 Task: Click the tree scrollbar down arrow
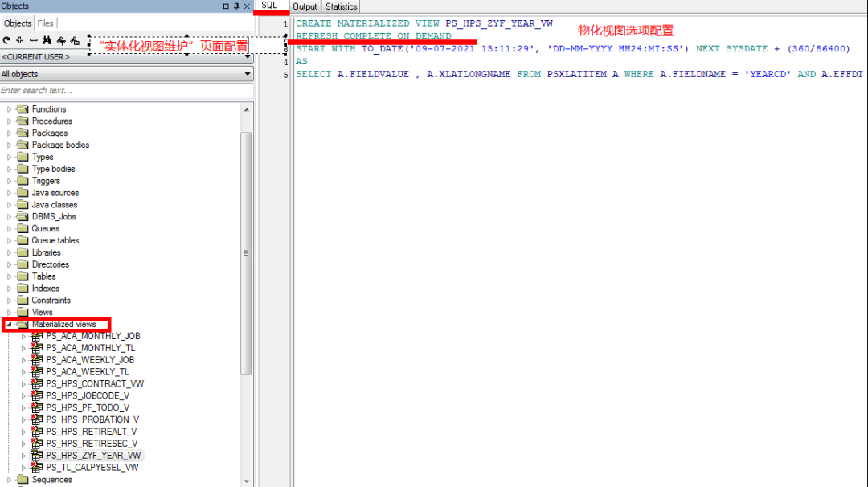(x=247, y=481)
